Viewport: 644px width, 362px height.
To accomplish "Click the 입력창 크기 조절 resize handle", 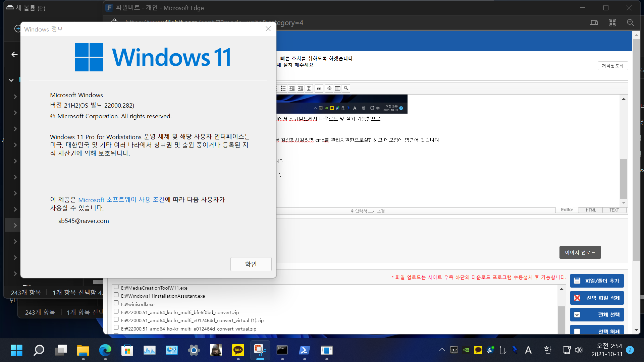I will (368, 211).
